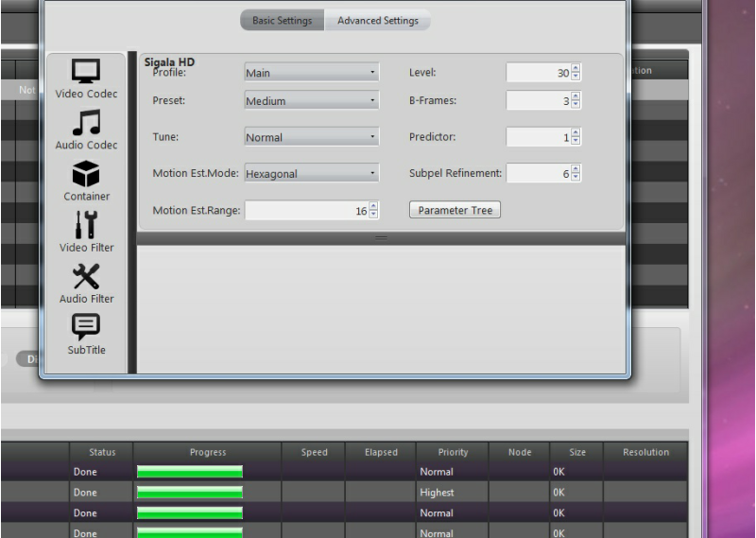Click the Motion Est.Range input field
This screenshot has height=538, width=756.
[304, 211]
